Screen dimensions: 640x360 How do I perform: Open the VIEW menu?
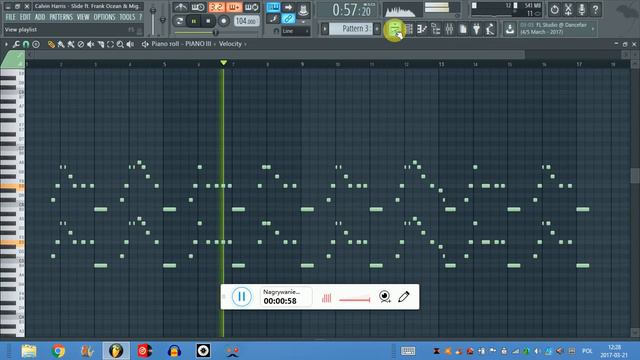click(83, 17)
